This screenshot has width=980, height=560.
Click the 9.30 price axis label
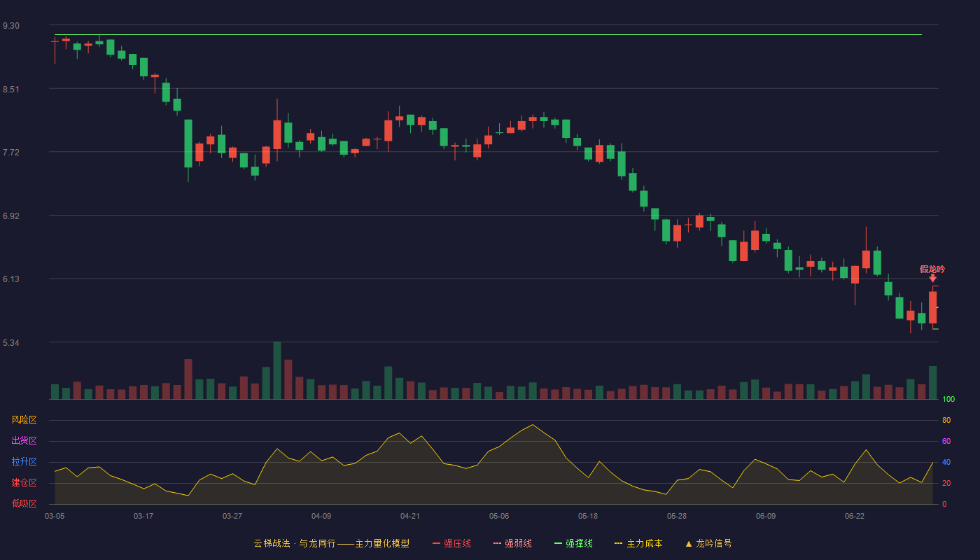pos(11,26)
